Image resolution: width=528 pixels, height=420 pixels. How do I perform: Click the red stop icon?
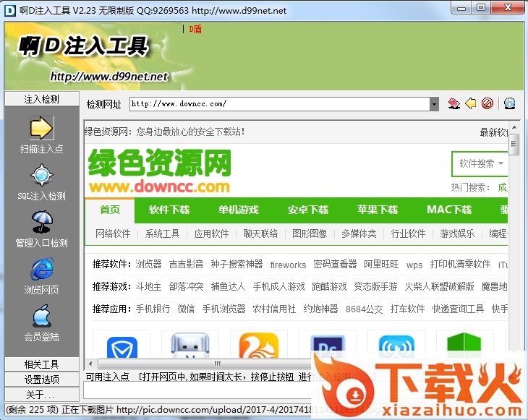tap(487, 104)
